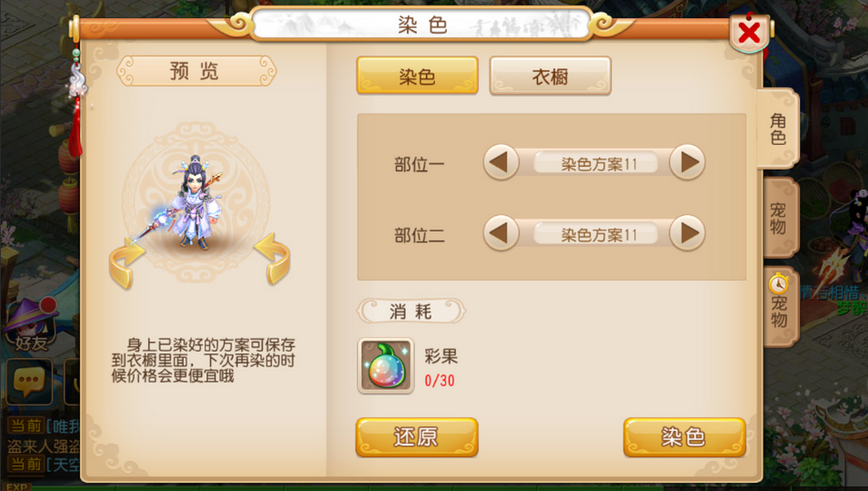Rotate character preview with left gold arrow
Image resolution: width=868 pixels, height=491 pixels.
click(x=127, y=264)
